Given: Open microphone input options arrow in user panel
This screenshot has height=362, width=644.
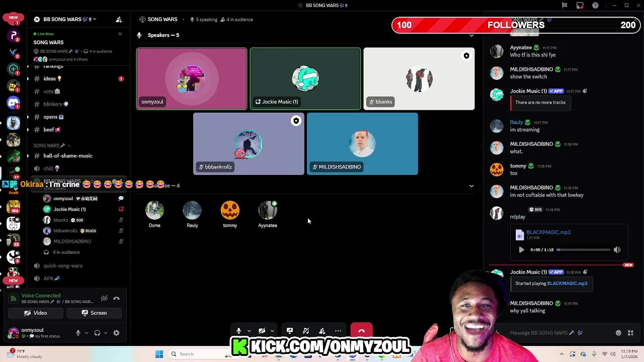Looking at the screenshot, I should click(x=86, y=333).
